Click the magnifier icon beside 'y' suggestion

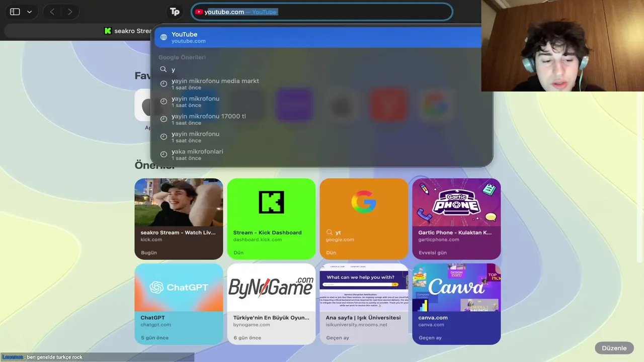164,69
